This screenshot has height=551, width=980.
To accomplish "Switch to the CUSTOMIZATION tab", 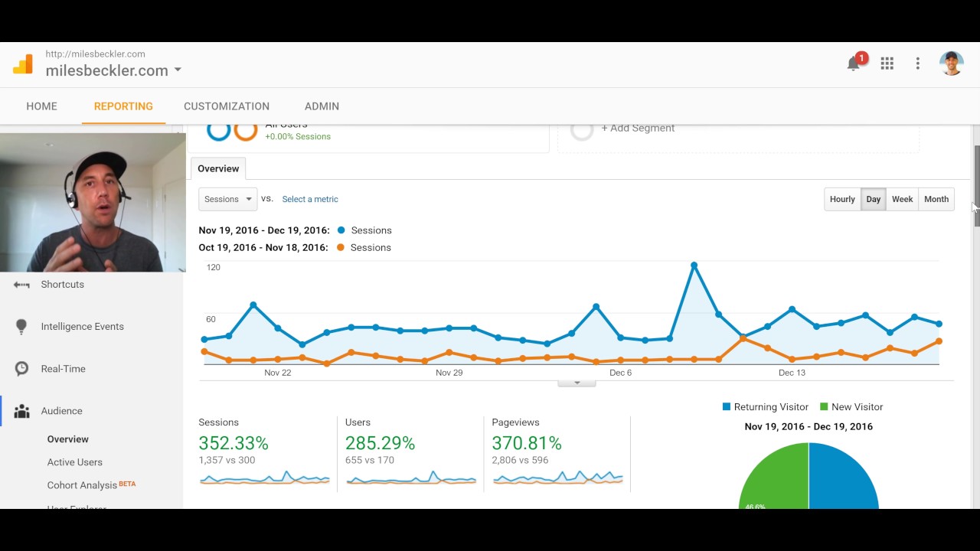I will coord(227,106).
